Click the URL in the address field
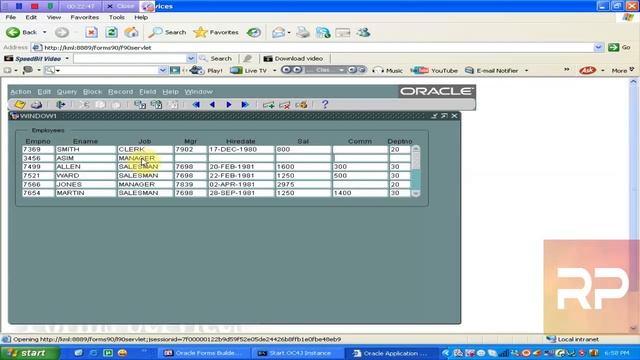The height and width of the screenshot is (360, 640). [98, 48]
